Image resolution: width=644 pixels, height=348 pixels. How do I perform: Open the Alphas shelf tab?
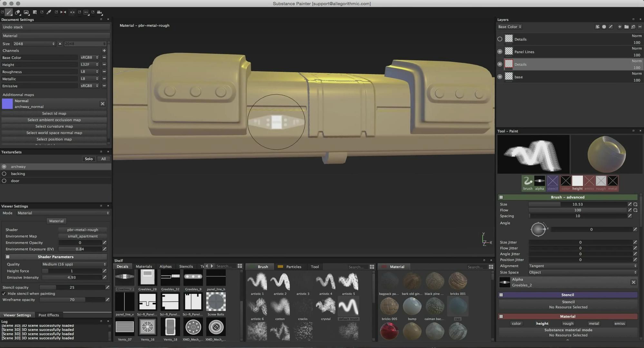[x=165, y=266]
